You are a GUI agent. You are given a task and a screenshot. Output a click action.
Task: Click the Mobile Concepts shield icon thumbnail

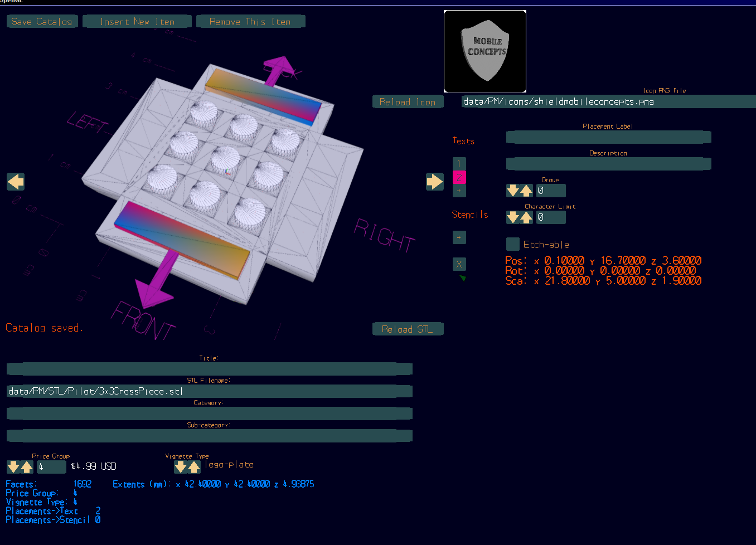(484, 51)
